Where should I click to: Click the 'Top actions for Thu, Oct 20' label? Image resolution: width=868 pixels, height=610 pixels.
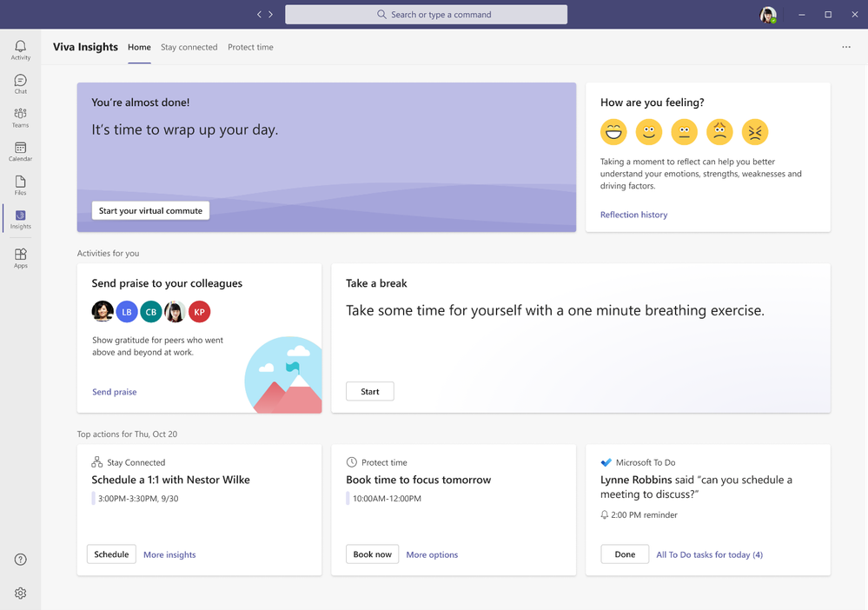tap(127, 434)
